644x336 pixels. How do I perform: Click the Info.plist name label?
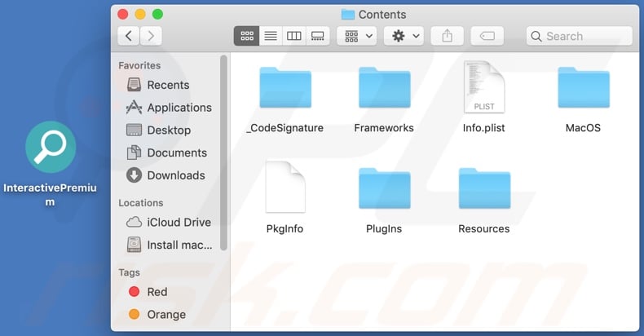(484, 128)
